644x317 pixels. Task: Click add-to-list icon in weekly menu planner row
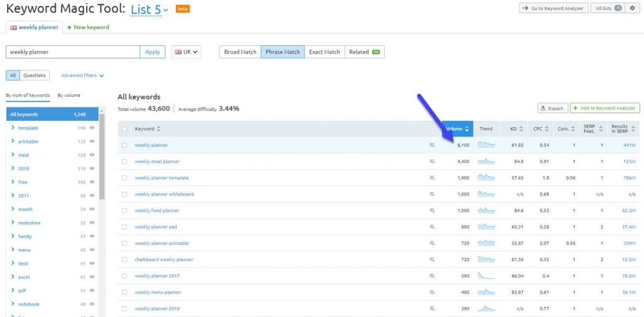pyautogui.click(x=431, y=292)
